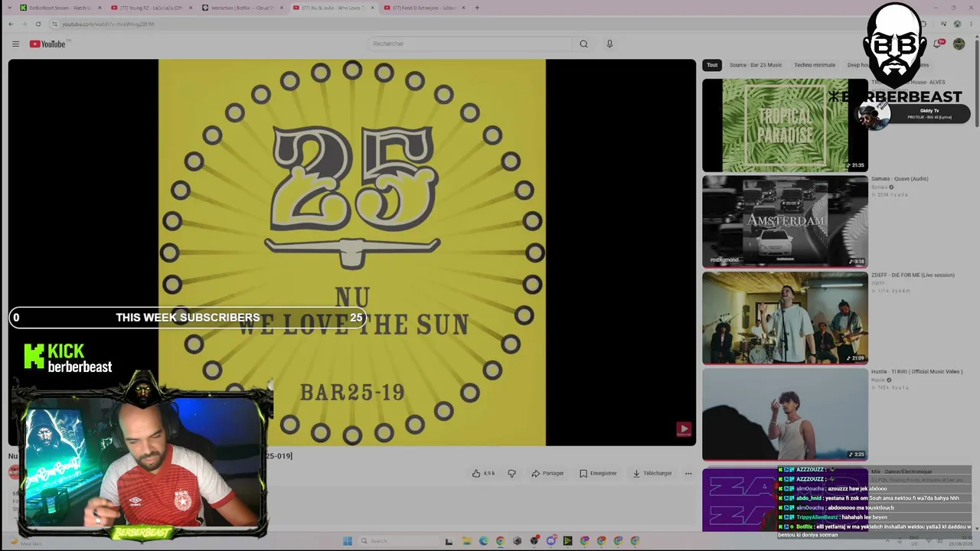Switch to the BerBerBeast Stream tab

coord(60,8)
